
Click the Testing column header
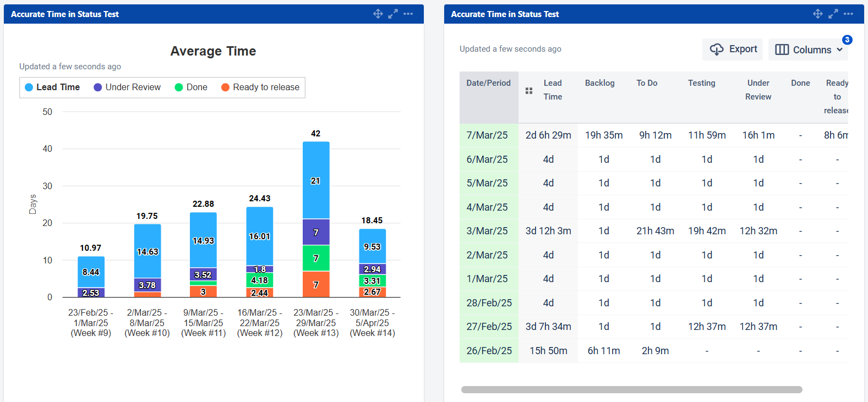701,83
